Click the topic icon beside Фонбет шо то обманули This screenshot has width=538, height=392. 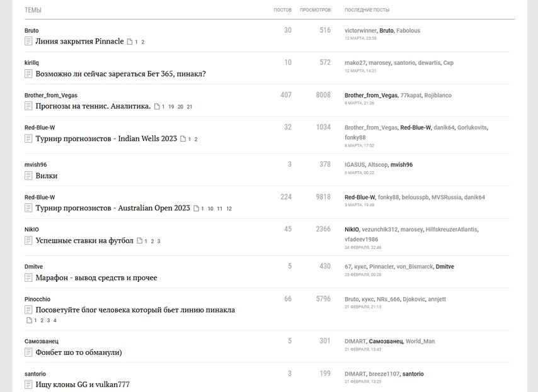click(x=28, y=353)
